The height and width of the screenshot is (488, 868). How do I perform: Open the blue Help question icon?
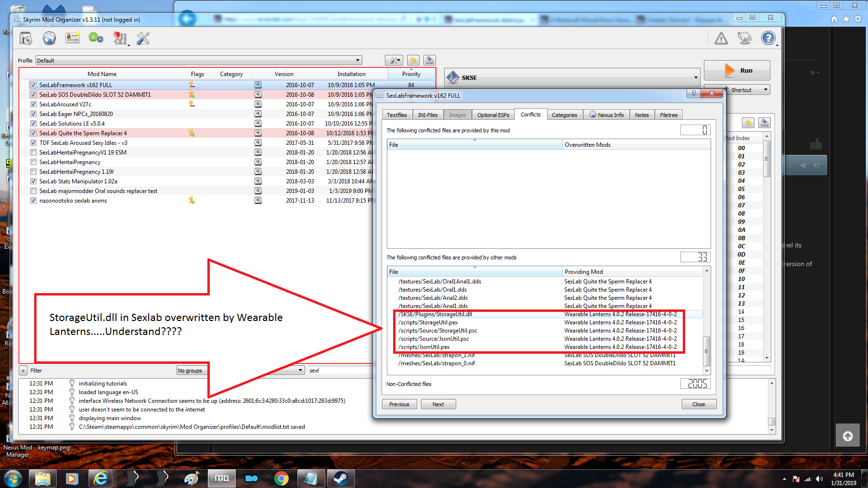(768, 38)
